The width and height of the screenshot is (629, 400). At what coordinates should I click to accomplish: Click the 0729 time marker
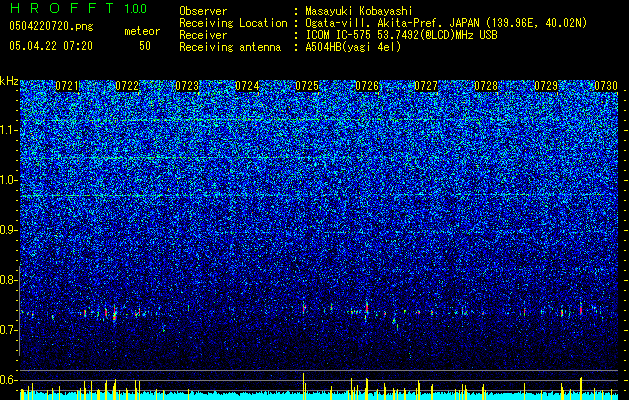(x=546, y=86)
